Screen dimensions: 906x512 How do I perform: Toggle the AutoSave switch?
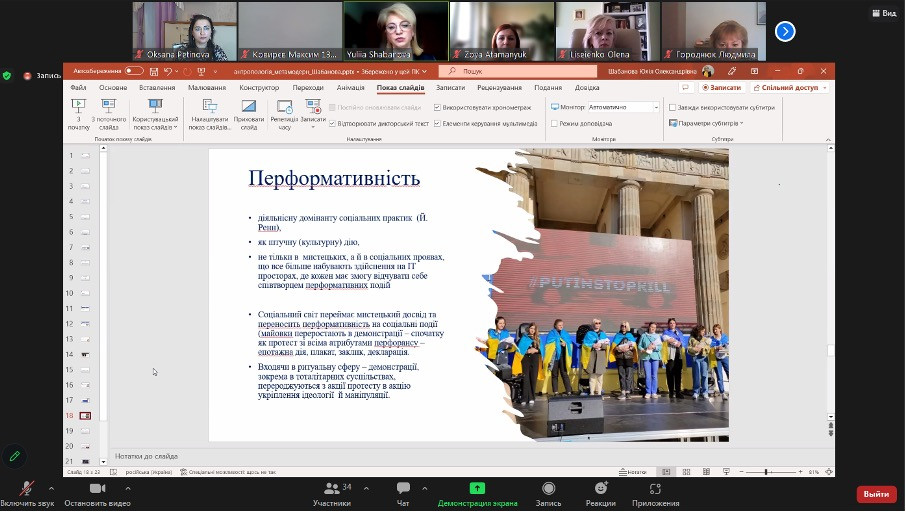134,71
